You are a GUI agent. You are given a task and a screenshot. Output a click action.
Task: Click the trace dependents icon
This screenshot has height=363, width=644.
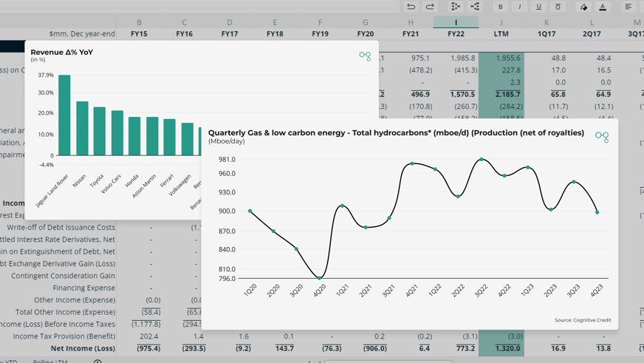point(475,6)
